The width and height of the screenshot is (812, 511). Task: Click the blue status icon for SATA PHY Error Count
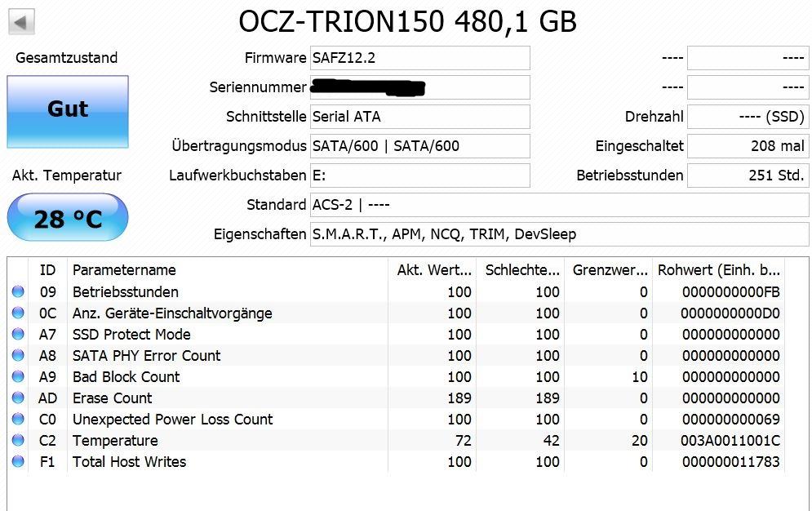[18, 355]
